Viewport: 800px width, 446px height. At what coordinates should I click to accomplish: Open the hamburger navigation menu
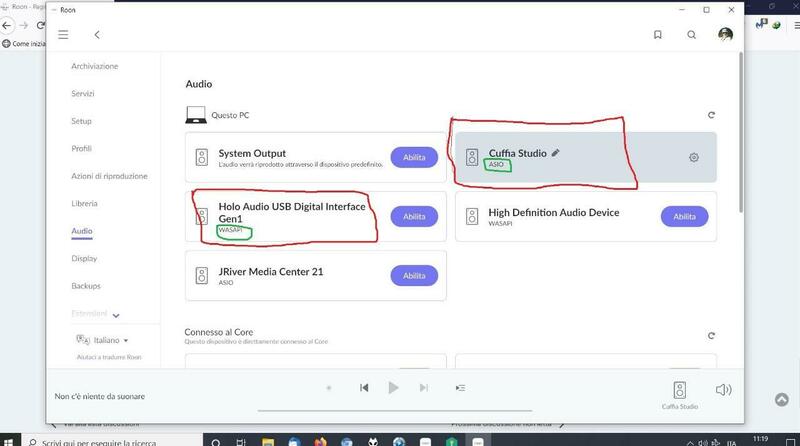pos(63,34)
